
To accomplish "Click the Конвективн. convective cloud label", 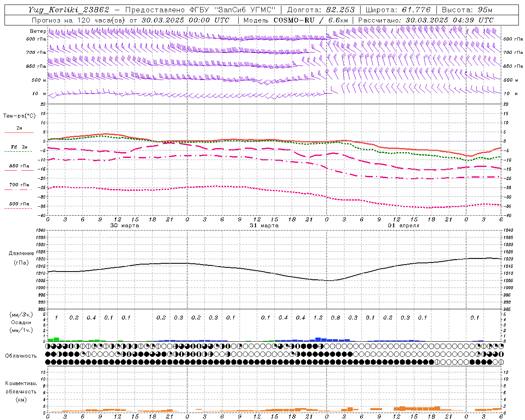I will pos(21,383).
